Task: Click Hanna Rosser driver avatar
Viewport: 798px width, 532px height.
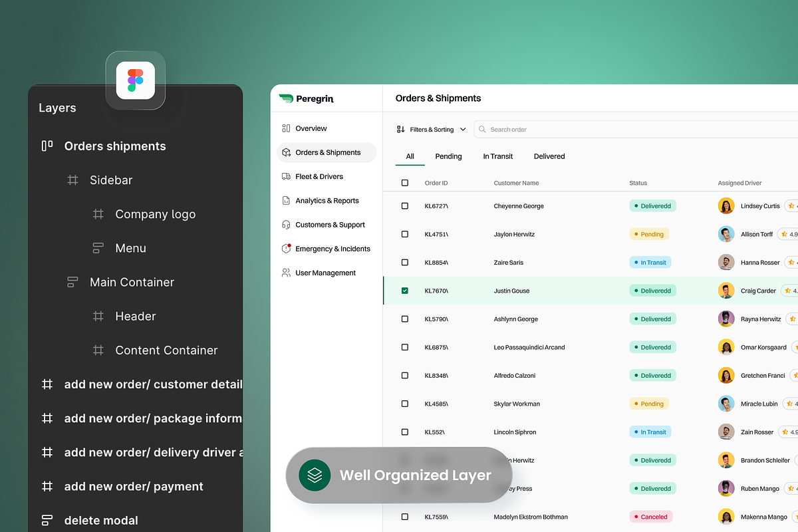Action: pos(726,263)
